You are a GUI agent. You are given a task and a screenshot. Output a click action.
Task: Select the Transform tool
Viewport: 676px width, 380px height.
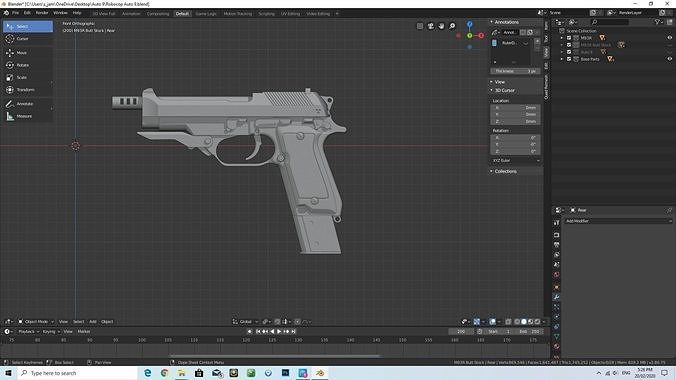[28, 90]
